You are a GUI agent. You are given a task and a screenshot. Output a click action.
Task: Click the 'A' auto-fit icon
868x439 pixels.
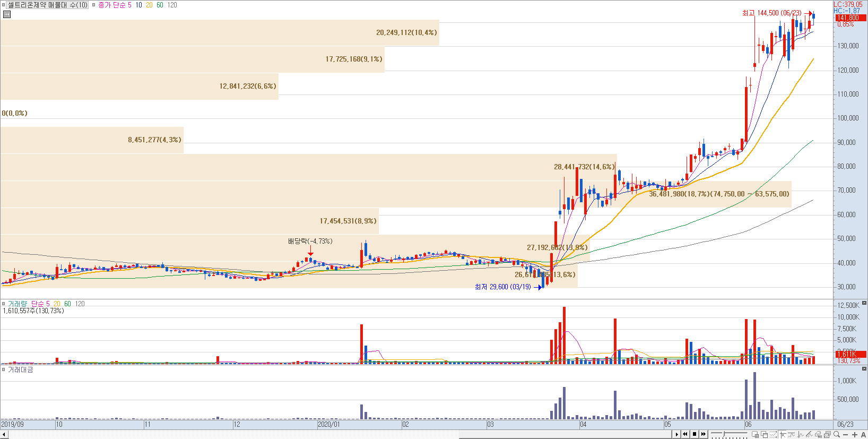point(863,434)
